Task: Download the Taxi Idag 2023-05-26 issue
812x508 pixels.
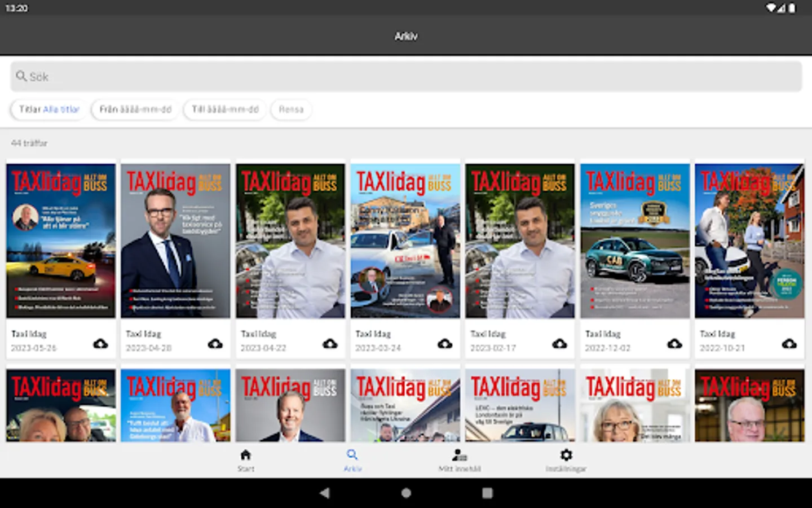Action: [x=100, y=343]
